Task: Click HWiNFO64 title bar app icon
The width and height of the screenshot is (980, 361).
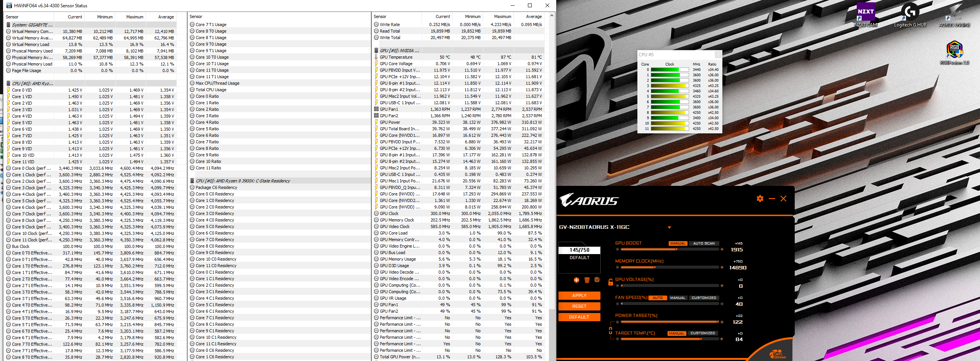Action: [x=9, y=5]
